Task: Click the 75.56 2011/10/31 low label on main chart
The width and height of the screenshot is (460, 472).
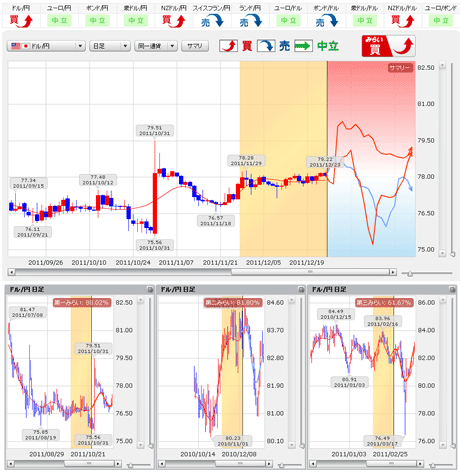Action: (x=154, y=245)
